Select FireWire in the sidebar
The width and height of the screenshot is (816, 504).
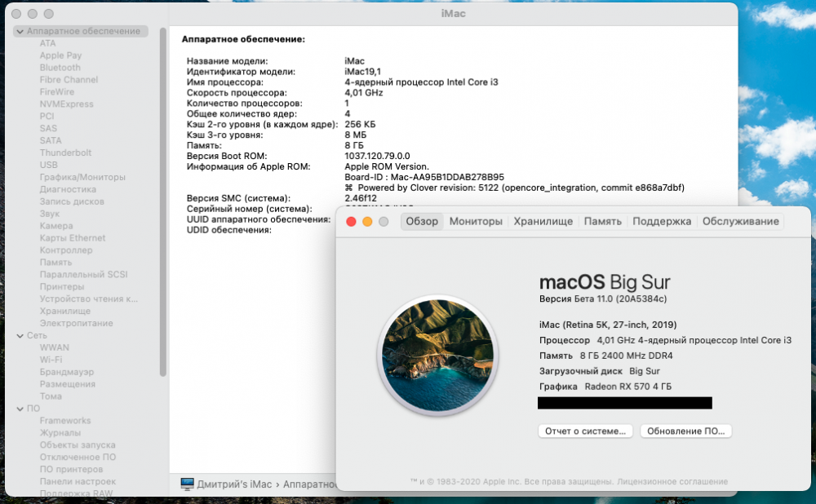point(57,91)
